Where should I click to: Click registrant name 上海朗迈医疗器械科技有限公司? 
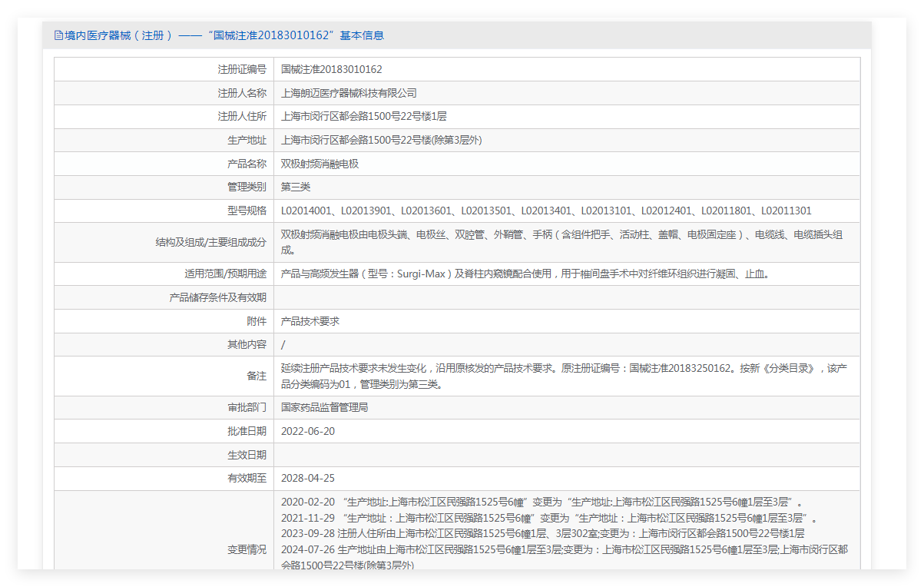[x=349, y=93]
